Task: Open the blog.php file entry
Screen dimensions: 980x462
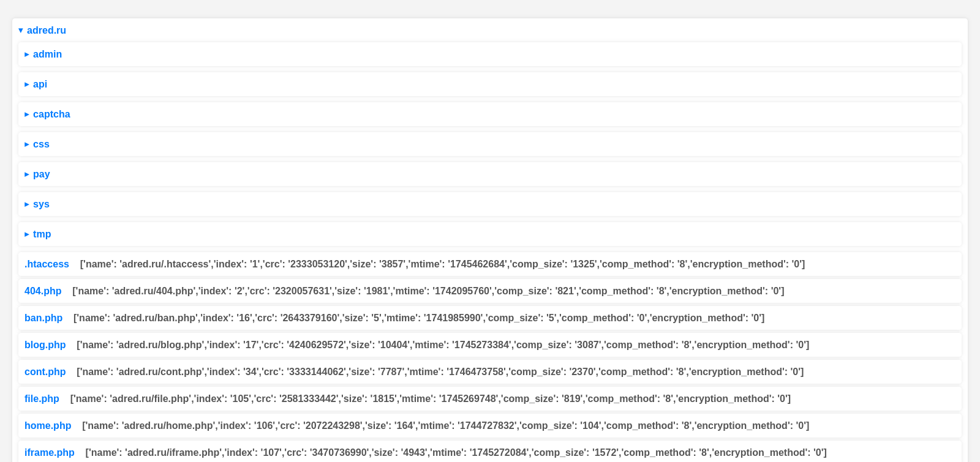Action: click(45, 345)
